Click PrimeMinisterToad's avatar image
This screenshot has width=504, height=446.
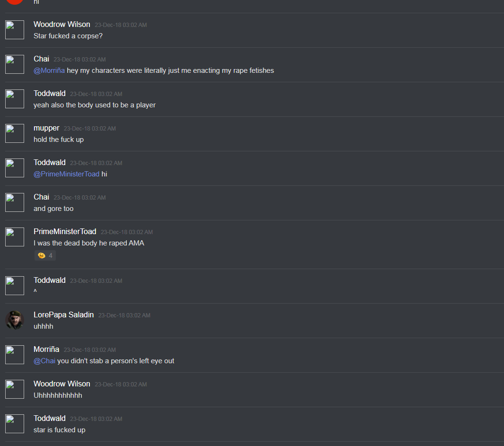(15, 237)
